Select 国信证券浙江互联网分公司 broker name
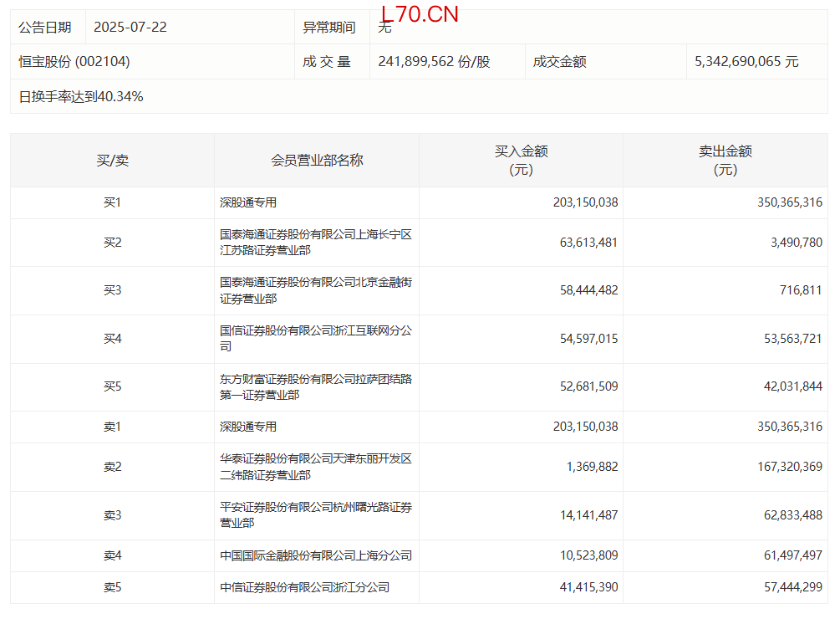 [x=315, y=339]
